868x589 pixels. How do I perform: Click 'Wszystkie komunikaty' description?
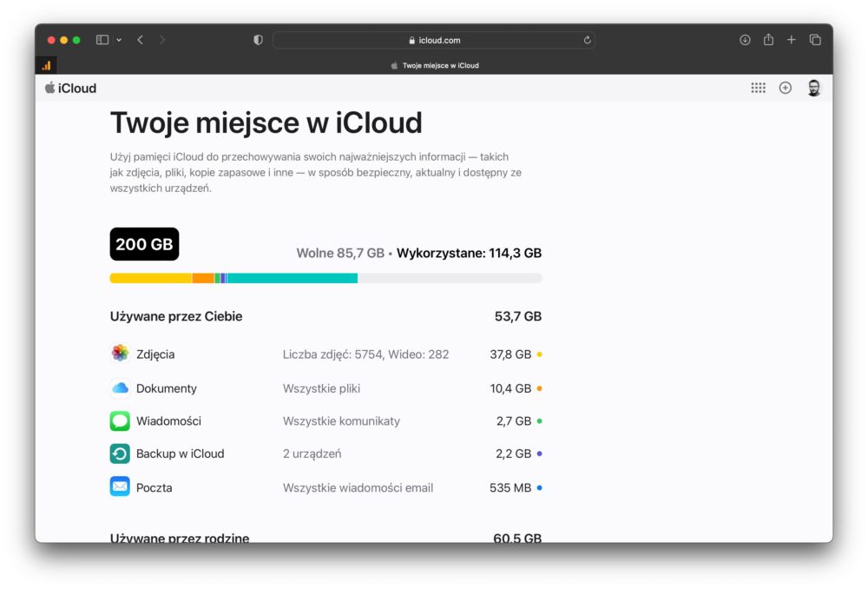341,421
